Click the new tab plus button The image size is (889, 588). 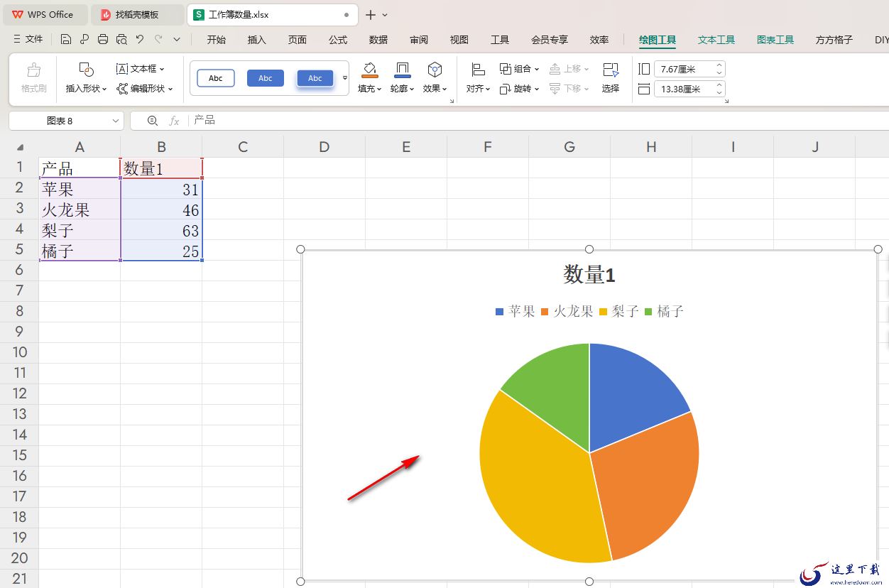coord(370,14)
